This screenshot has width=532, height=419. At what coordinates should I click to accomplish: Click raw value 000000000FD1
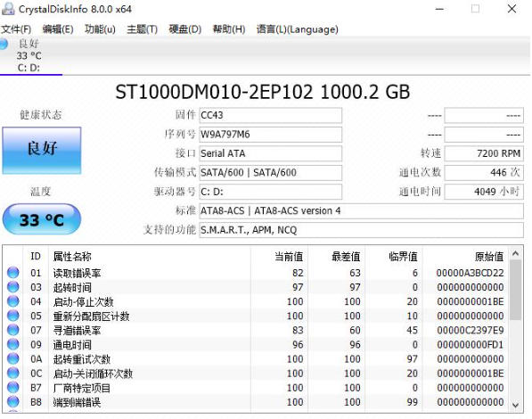click(x=470, y=345)
